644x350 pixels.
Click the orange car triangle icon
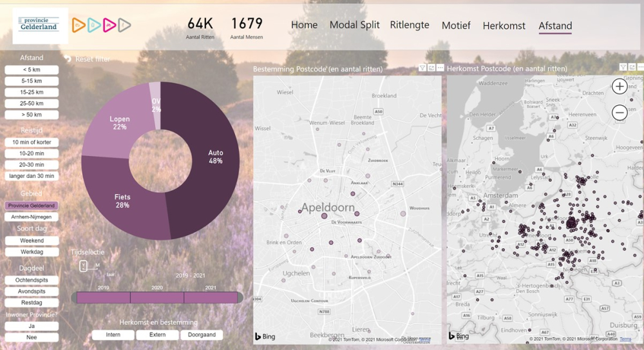tap(79, 25)
